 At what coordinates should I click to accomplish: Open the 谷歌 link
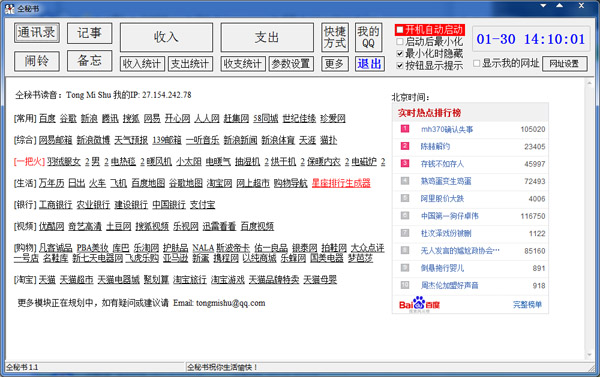click(68, 119)
